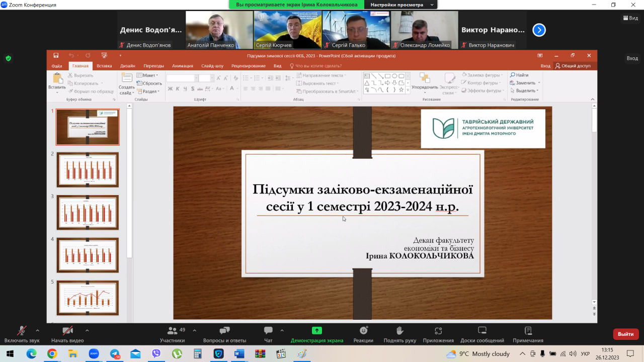Show next participants with blue arrow
Viewport: 644px width, 362px height.
[x=539, y=30]
